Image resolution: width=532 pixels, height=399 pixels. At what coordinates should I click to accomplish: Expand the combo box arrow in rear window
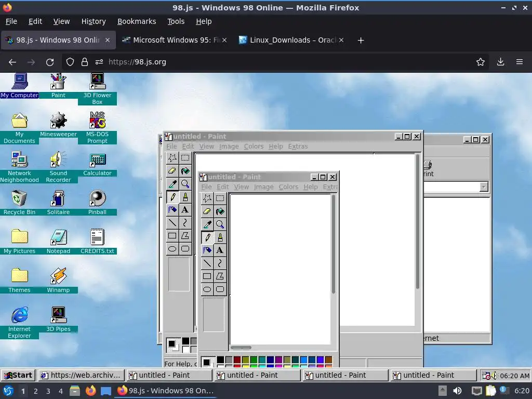(x=484, y=187)
